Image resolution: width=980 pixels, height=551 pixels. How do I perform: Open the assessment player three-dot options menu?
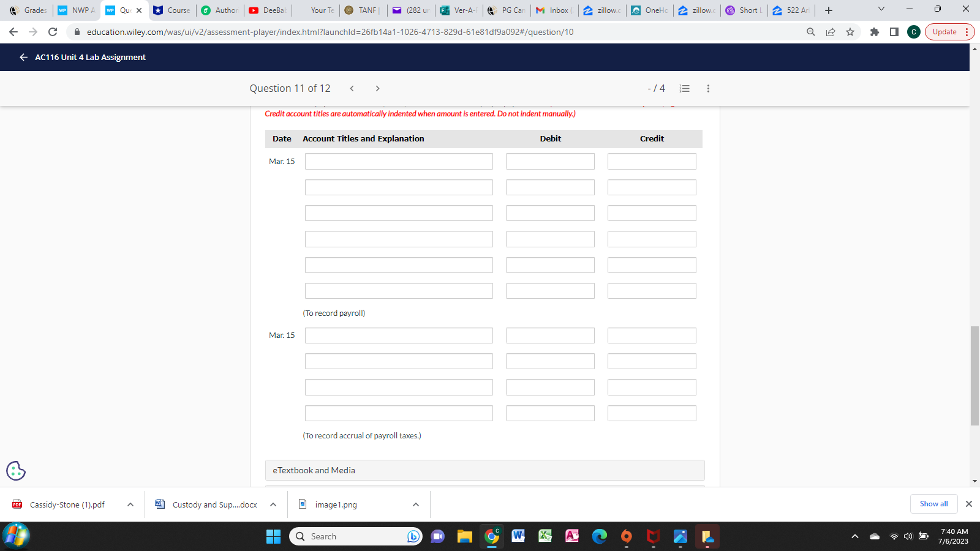[708, 88]
